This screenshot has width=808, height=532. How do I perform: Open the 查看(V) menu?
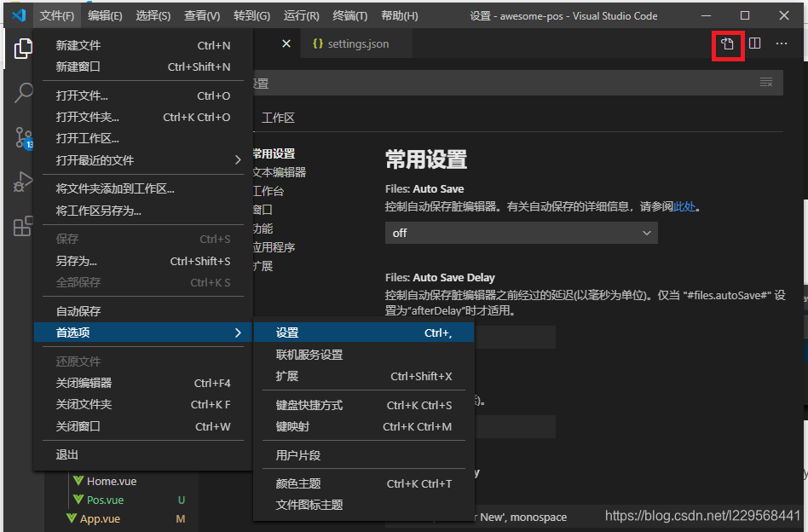coord(202,16)
